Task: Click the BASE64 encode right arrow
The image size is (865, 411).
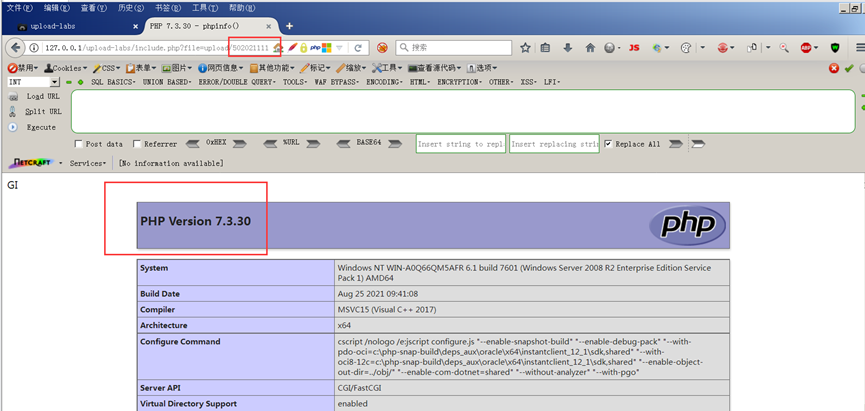Action: click(394, 144)
